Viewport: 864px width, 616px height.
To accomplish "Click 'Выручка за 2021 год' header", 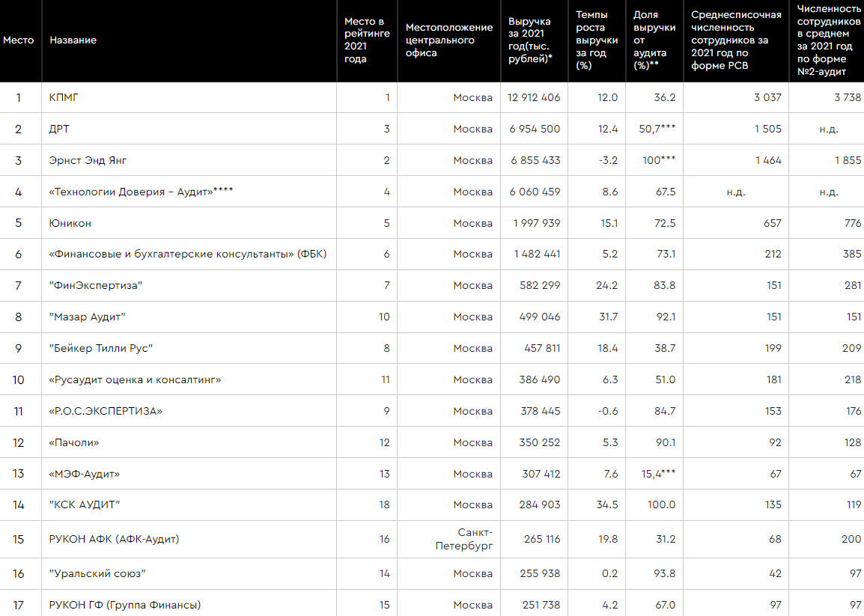I will tap(530, 40).
